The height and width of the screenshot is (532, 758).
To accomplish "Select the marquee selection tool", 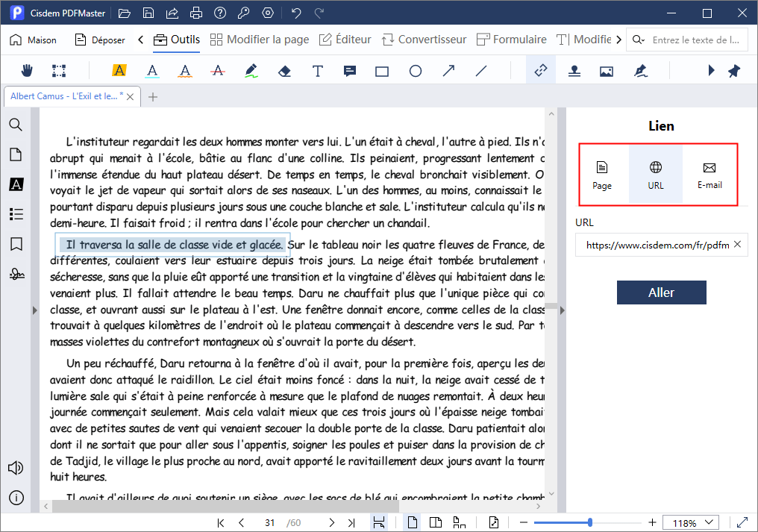I will tap(59, 71).
